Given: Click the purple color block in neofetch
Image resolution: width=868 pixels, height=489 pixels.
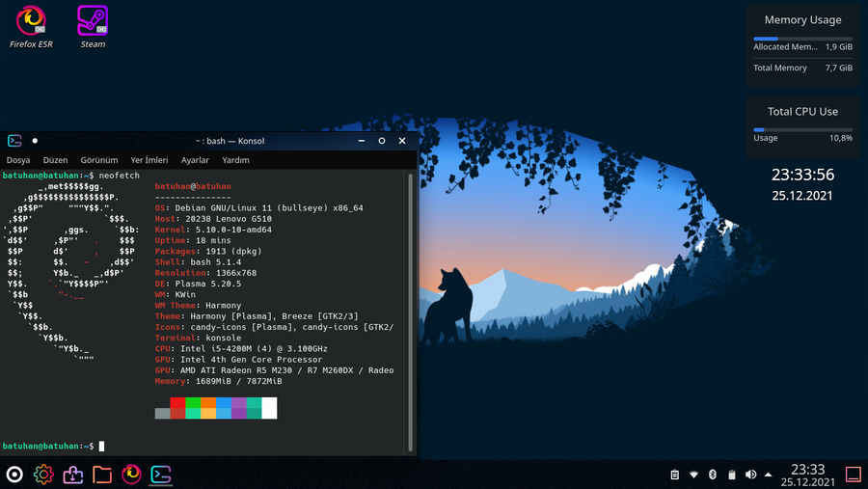Looking at the screenshot, I should [x=238, y=402].
